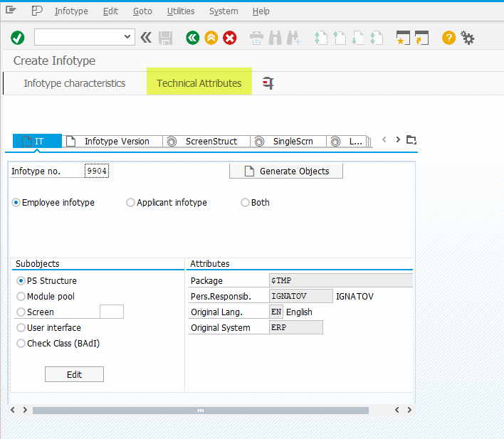Select the IT tab
Image resolution: width=504 pixels, height=439 pixels.
(x=37, y=141)
